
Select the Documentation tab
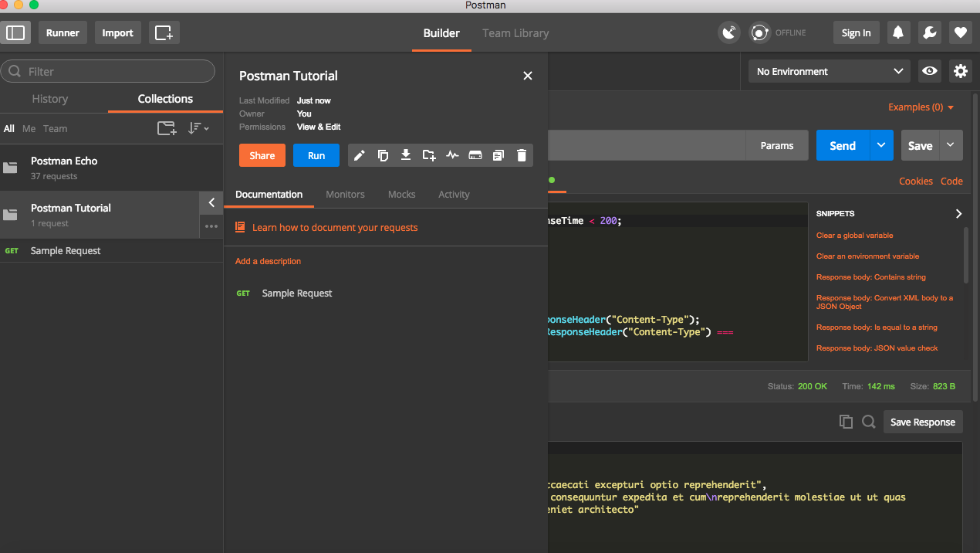tap(269, 195)
